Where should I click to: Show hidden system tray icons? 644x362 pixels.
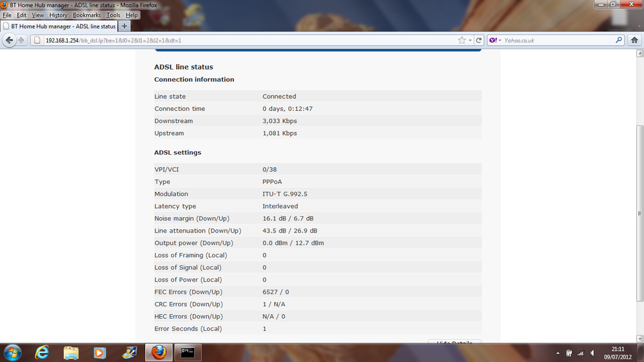[558, 353]
